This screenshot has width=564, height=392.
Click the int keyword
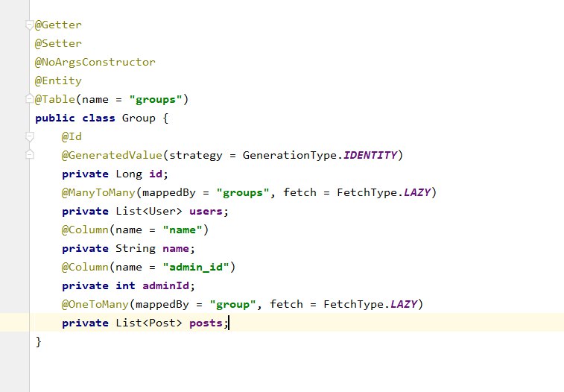coord(125,286)
